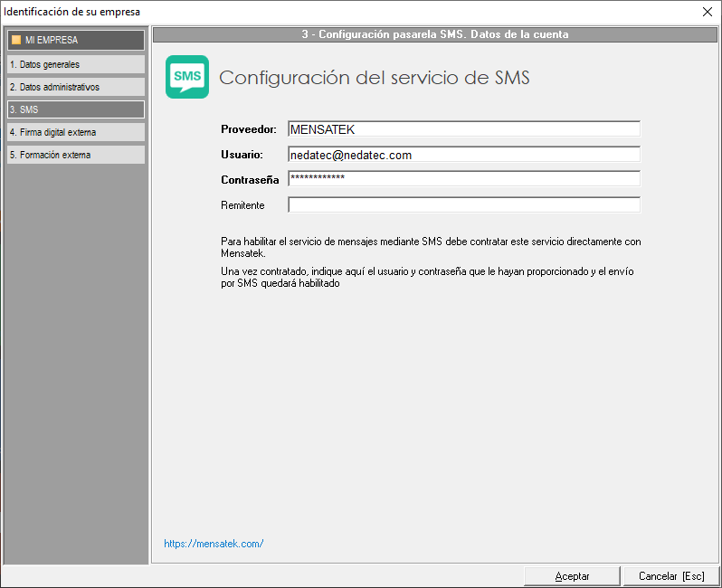Close the Identificación de su empresa window
The width and height of the screenshot is (722, 588).
[707, 12]
